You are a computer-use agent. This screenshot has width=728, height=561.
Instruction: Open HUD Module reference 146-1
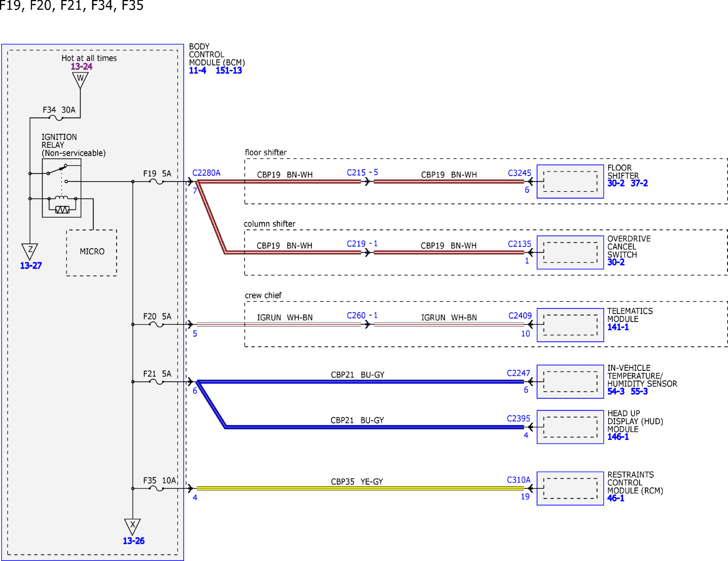click(x=618, y=437)
